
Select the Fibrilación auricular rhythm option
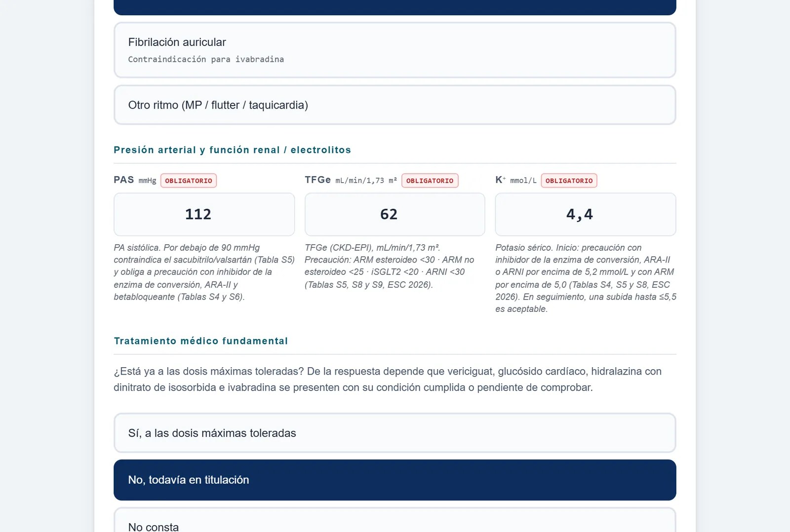(x=395, y=50)
